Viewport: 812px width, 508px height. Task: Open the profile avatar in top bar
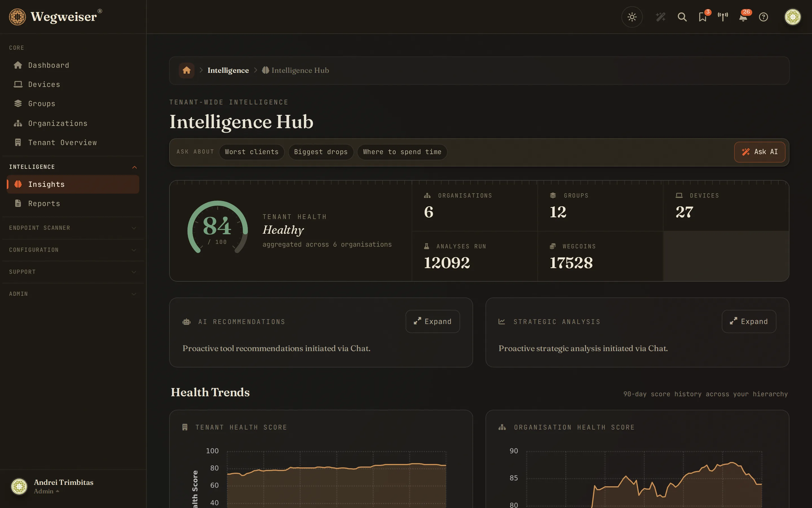pyautogui.click(x=793, y=17)
